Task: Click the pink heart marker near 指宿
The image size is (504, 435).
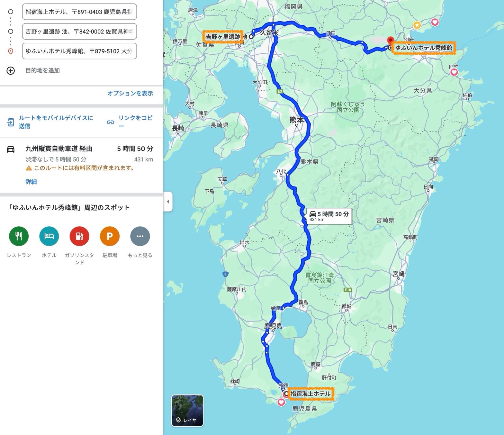Action: [x=281, y=402]
